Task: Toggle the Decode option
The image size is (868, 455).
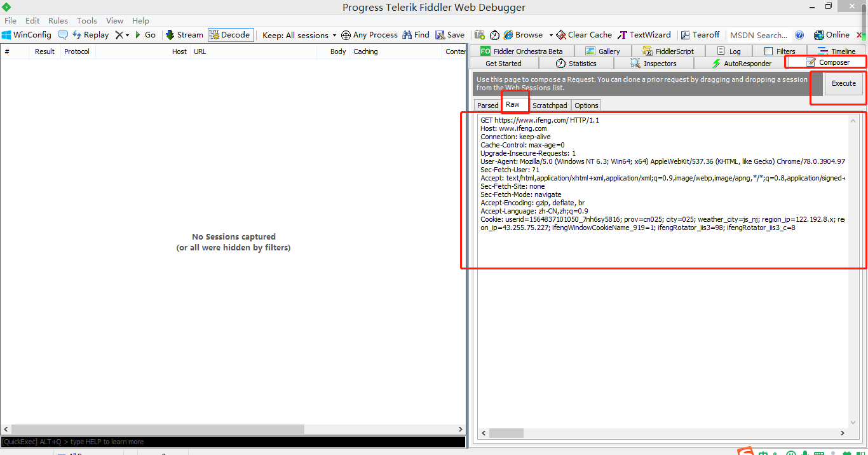Action: (230, 35)
